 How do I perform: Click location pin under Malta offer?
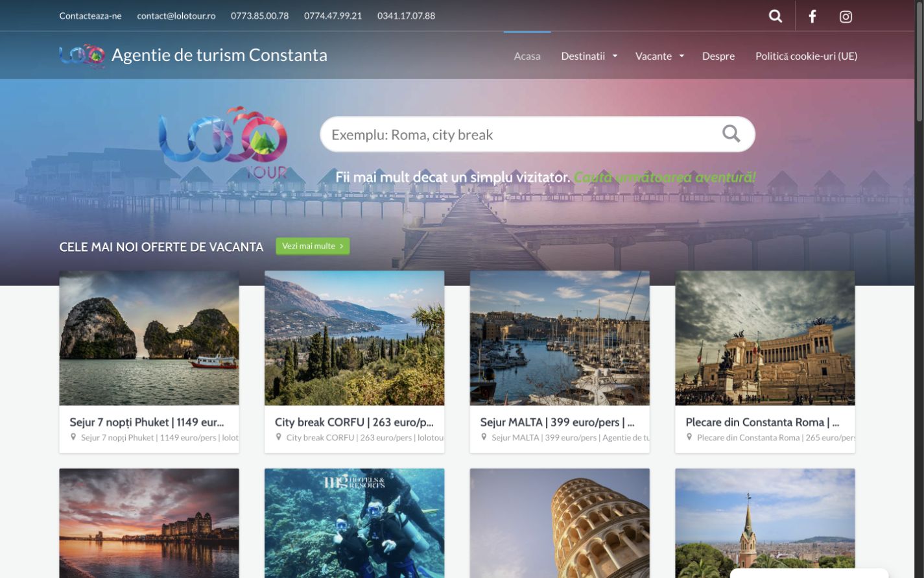pos(484,437)
